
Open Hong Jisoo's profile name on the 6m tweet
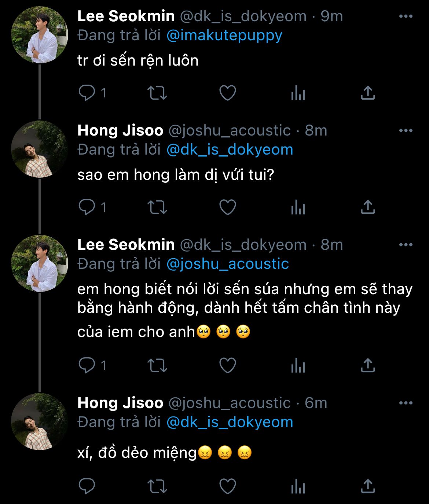[x=120, y=403]
